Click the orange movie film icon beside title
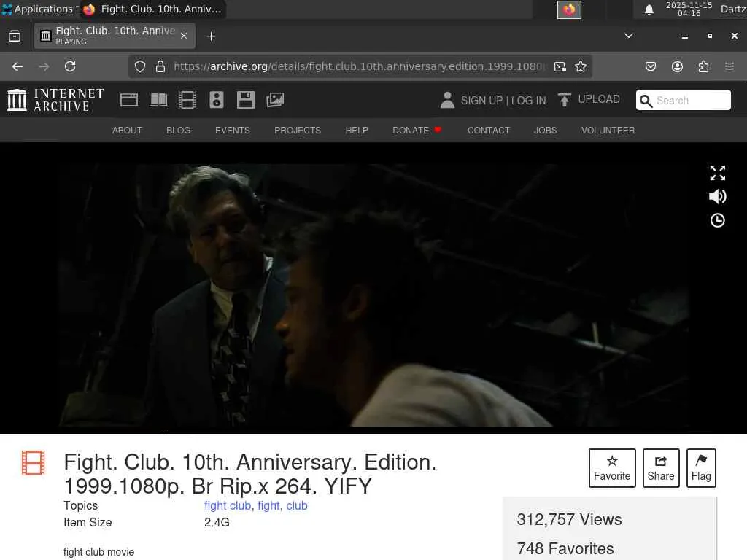The height and width of the screenshot is (560, 747). point(34,463)
